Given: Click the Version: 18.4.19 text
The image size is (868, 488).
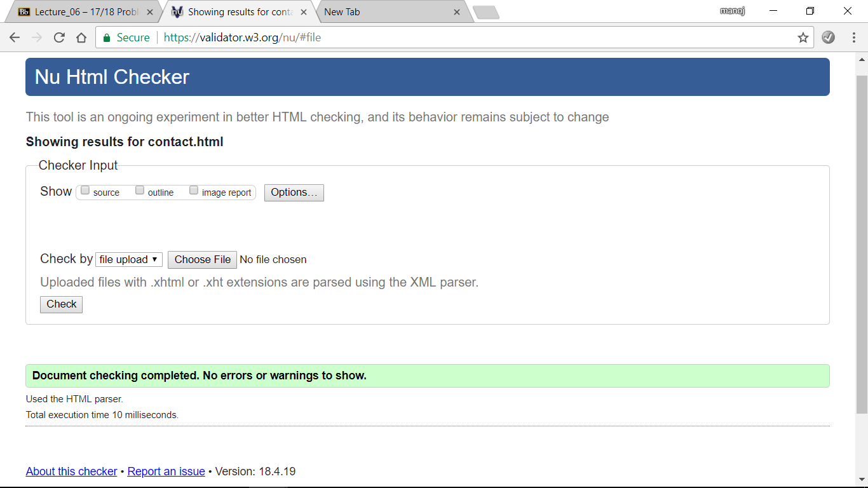Looking at the screenshot, I should tap(255, 471).
